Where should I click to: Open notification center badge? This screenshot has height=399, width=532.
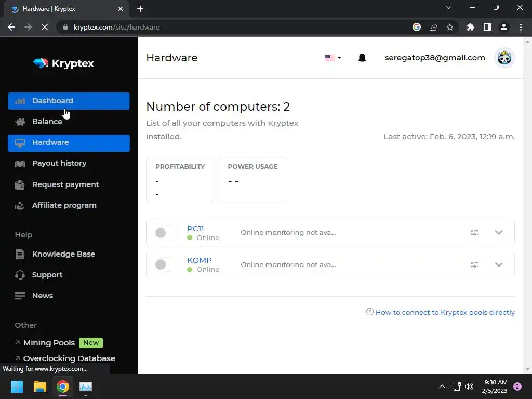pyautogui.click(x=517, y=387)
